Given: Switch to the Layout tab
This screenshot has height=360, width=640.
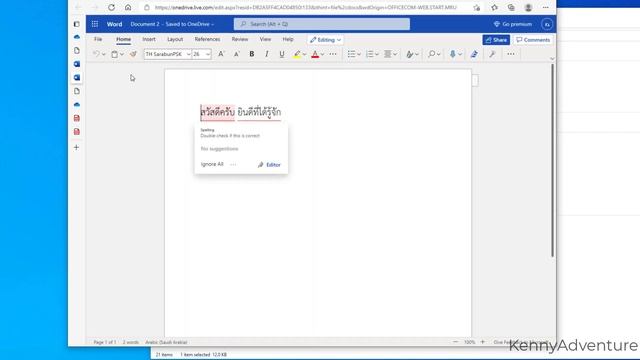Looking at the screenshot, I should click(x=175, y=39).
